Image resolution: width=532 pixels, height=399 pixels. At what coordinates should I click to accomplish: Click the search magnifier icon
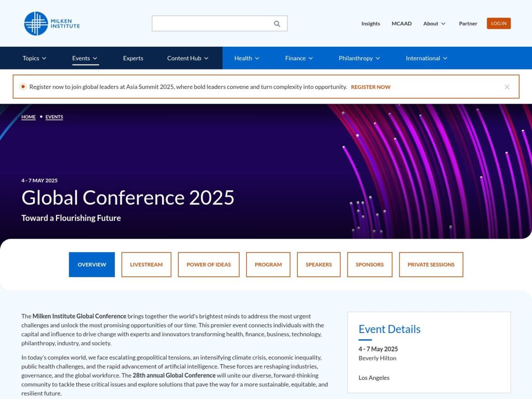(x=277, y=23)
